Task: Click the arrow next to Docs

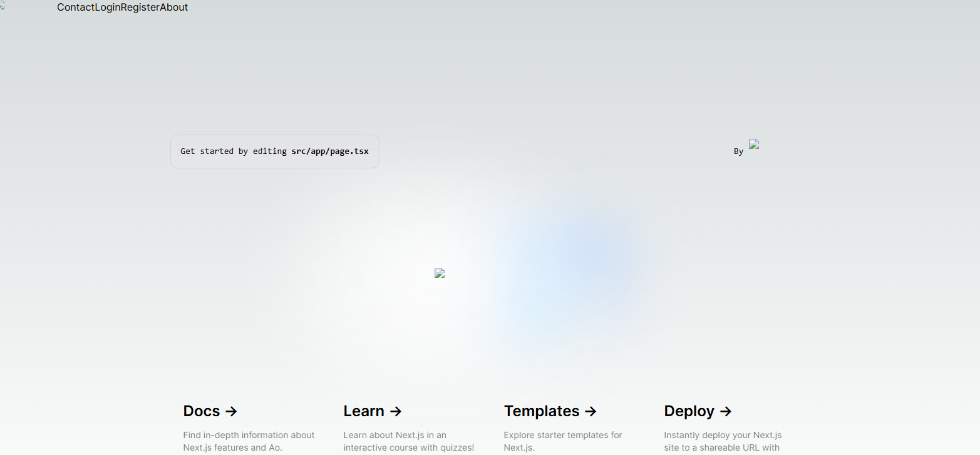Action: (231, 411)
